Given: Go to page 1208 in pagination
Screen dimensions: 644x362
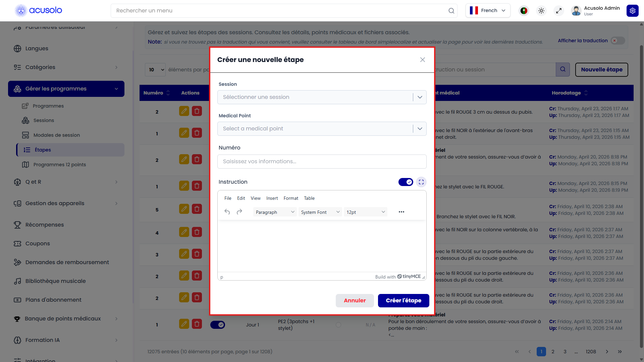Looking at the screenshot, I should [591, 352].
